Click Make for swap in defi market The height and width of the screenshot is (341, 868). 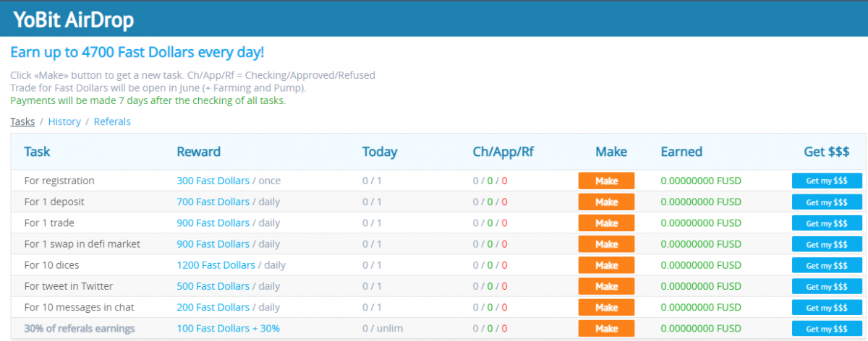click(x=606, y=244)
